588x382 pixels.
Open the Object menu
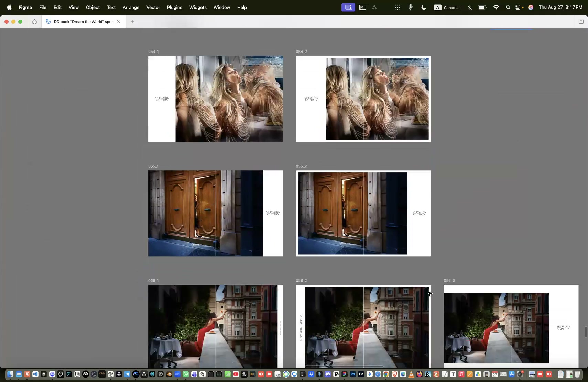click(x=93, y=7)
